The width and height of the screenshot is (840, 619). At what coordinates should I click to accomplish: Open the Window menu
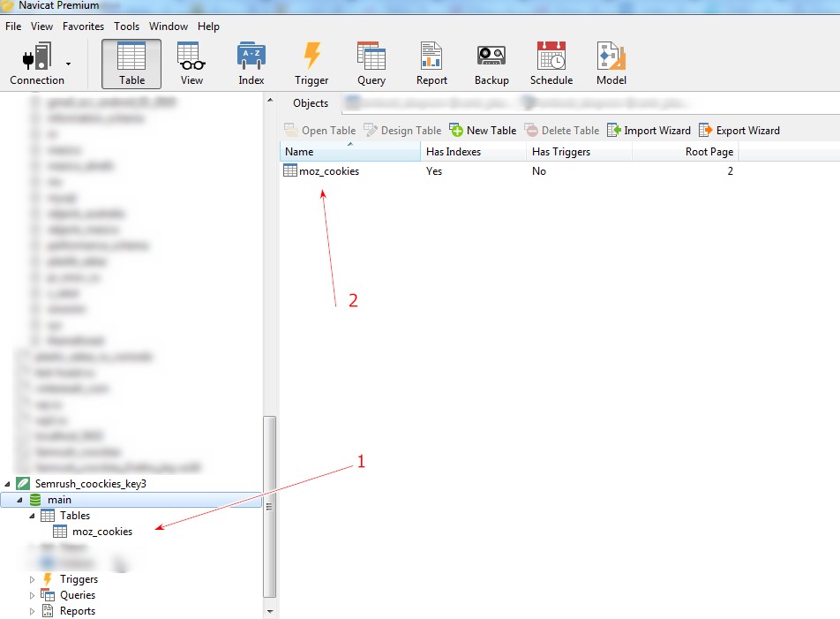[169, 26]
